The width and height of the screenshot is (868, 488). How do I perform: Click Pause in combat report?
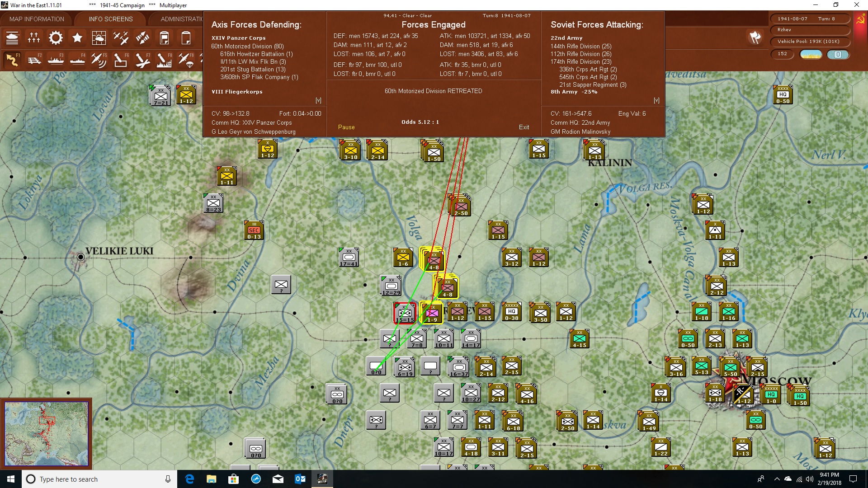[x=346, y=127]
